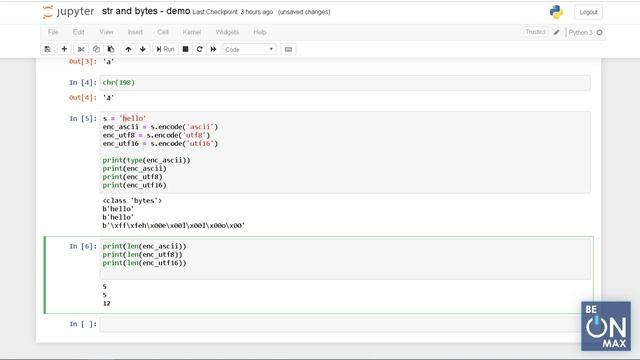Open the Cell menu
Image resolution: width=640 pixels, height=360 pixels.
coord(162,32)
